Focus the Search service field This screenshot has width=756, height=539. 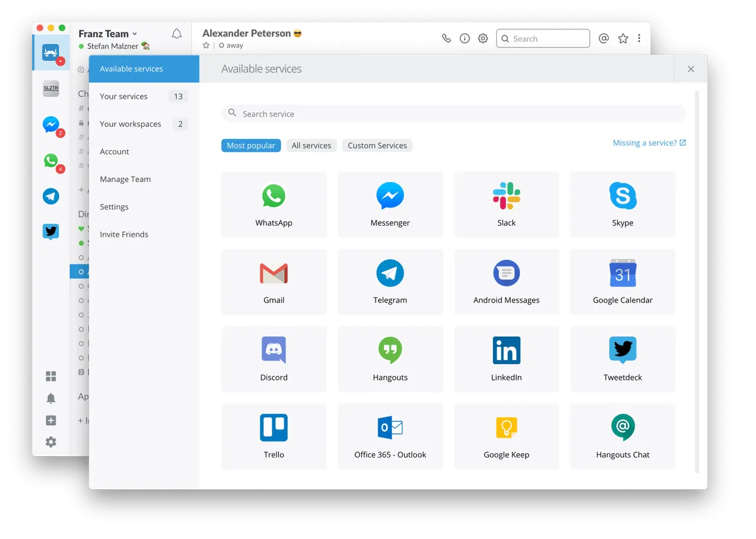pos(454,113)
